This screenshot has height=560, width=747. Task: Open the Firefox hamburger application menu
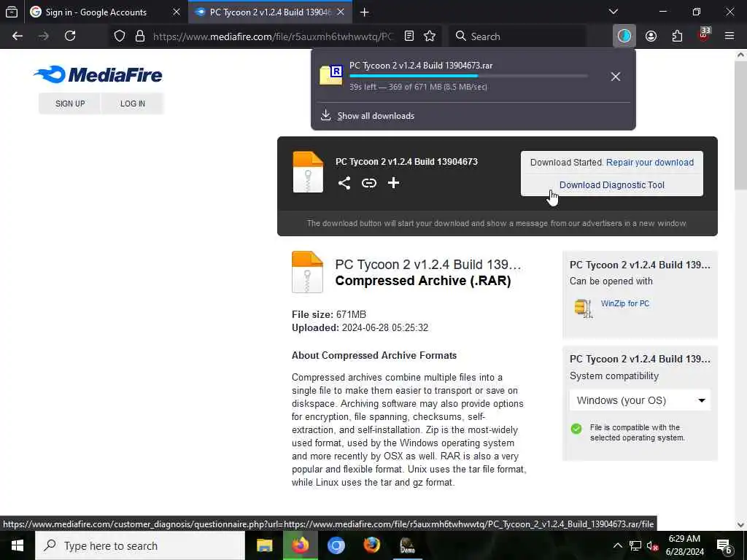click(x=729, y=36)
